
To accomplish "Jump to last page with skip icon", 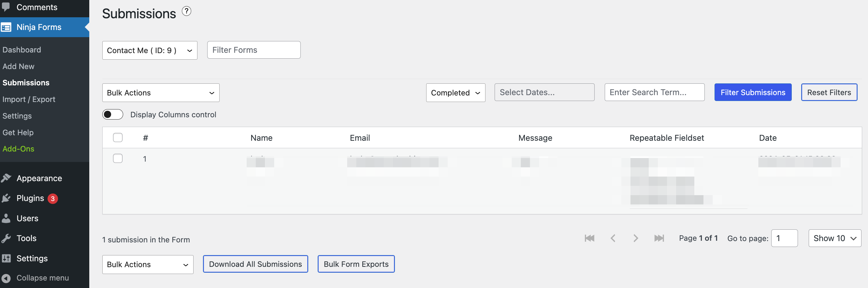I will tap(659, 238).
